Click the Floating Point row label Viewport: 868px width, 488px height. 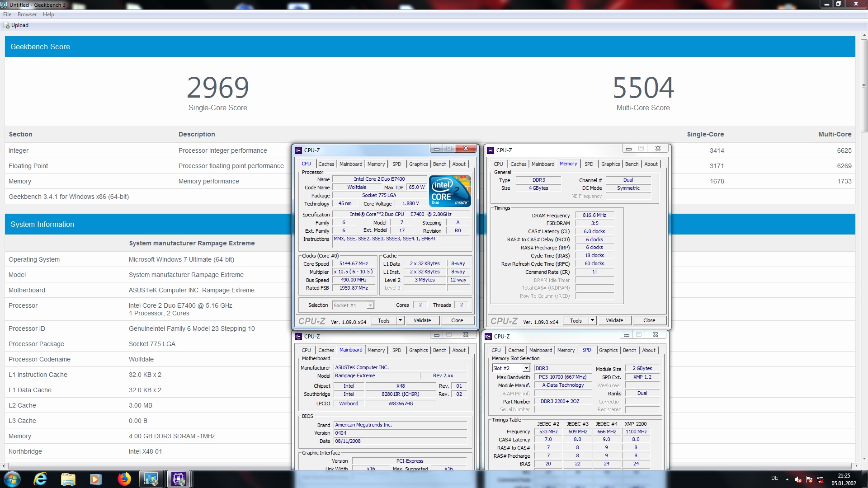click(28, 166)
